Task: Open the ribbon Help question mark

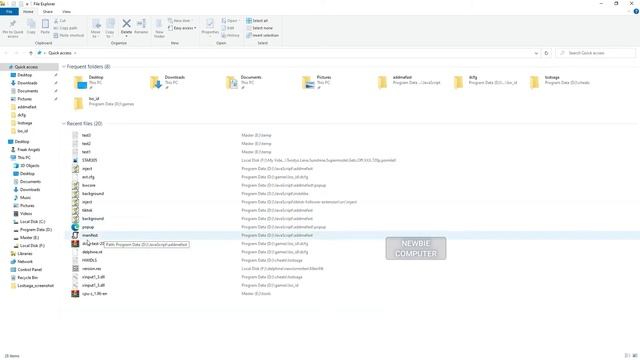Action: [x=636, y=11]
